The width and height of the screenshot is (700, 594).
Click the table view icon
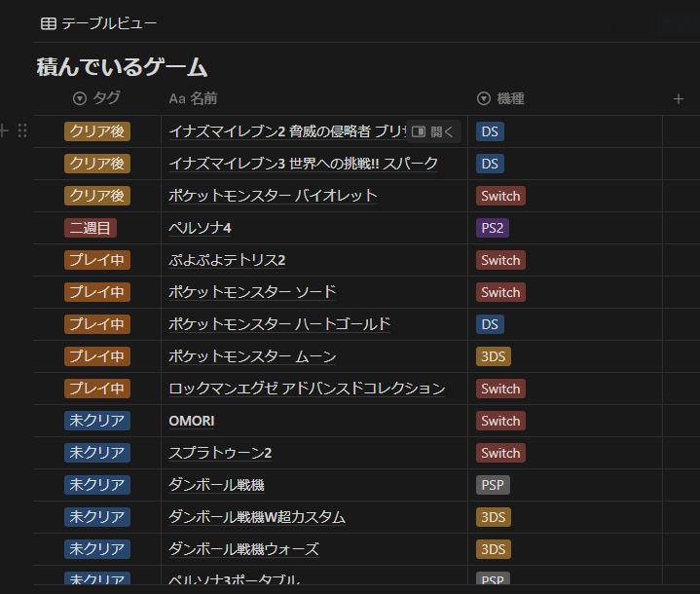48,23
